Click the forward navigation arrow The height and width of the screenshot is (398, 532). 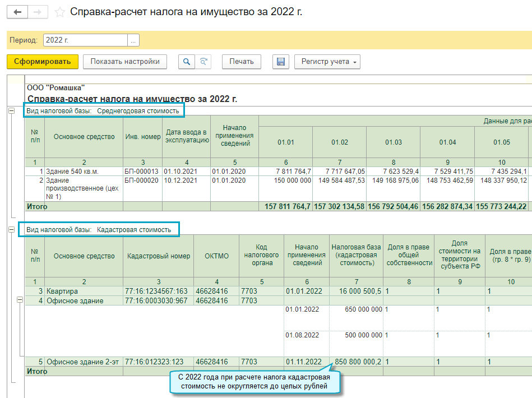38,12
